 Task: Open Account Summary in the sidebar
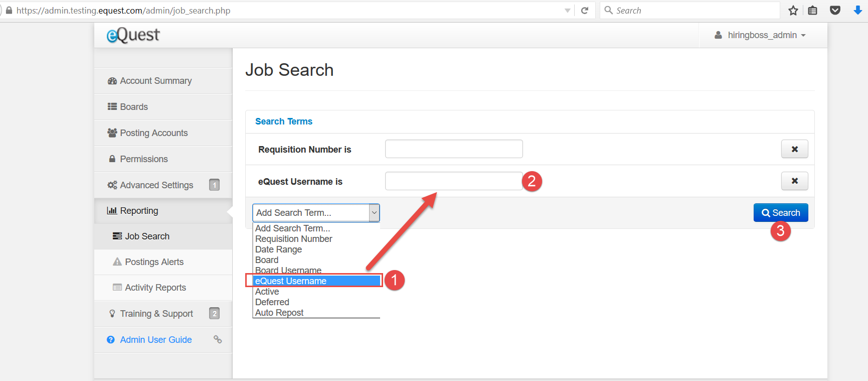[x=163, y=81]
